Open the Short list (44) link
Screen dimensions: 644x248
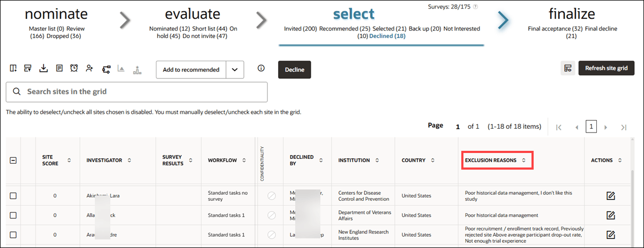[209, 28]
